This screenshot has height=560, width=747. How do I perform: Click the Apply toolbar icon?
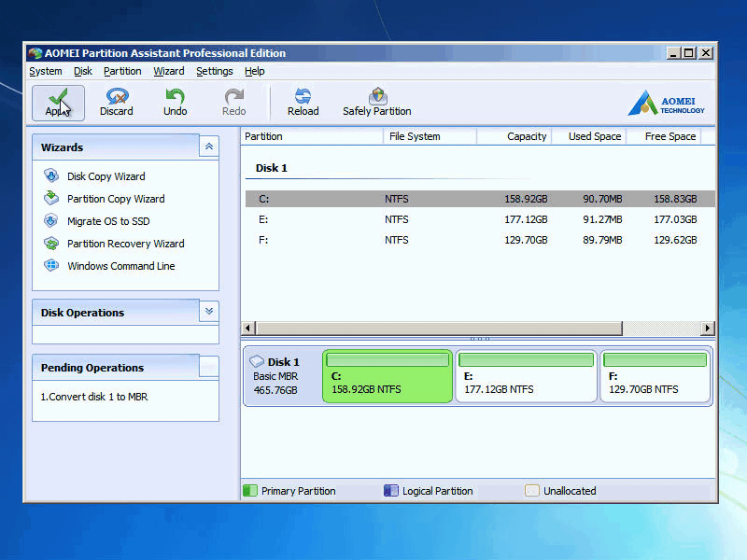[58, 102]
